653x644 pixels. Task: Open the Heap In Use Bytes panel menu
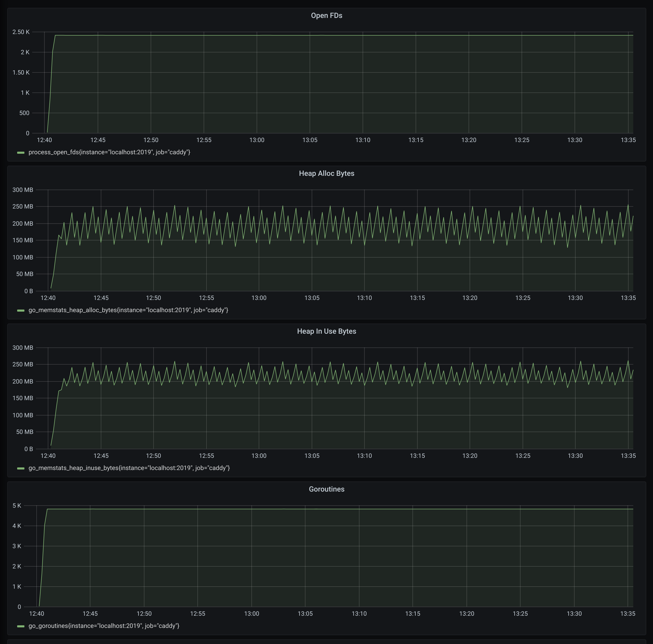point(326,331)
